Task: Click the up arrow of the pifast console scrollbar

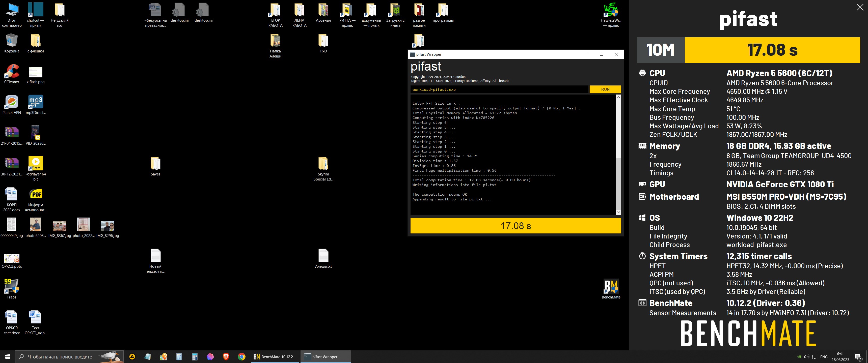Action: (618, 97)
